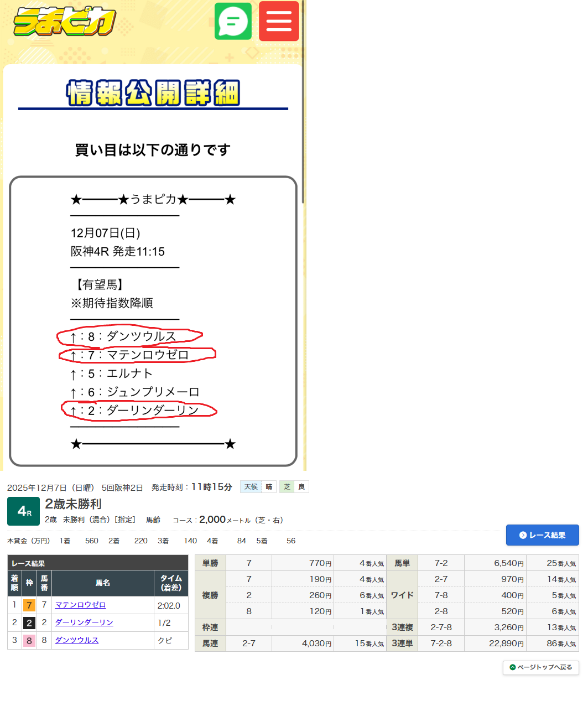Click the 単勝 payout row header
Image resolution: width=588 pixels, height=711 pixels.
pyautogui.click(x=210, y=563)
